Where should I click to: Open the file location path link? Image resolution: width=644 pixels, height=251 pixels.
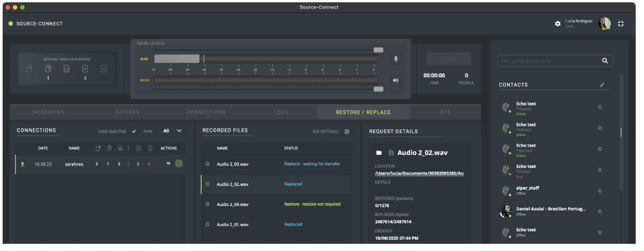pos(419,173)
